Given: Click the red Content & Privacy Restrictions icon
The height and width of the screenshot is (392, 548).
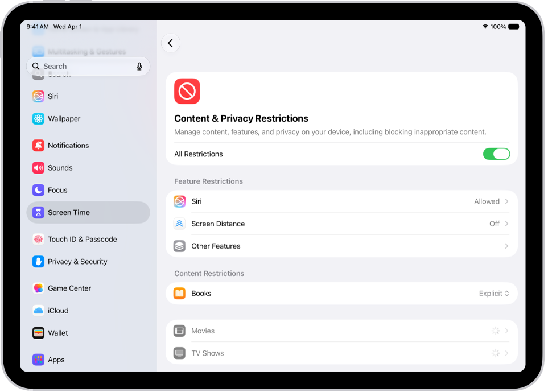Looking at the screenshot, I should click(x=187, y=91).
